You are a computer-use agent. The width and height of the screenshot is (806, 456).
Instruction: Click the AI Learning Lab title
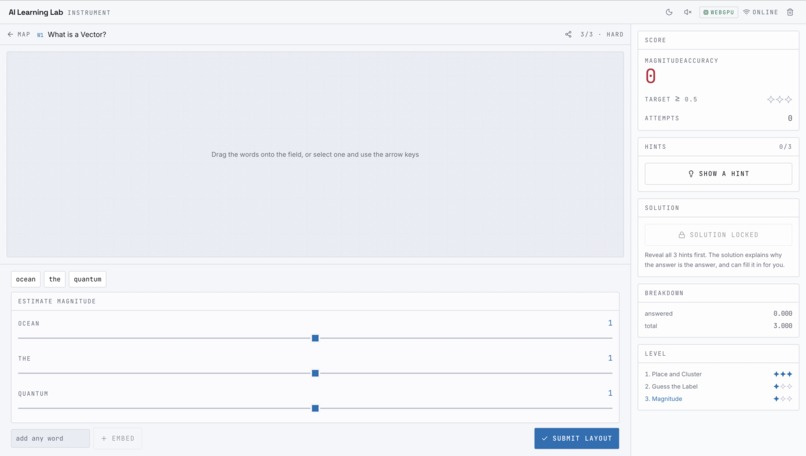click(x=35, y=12)
